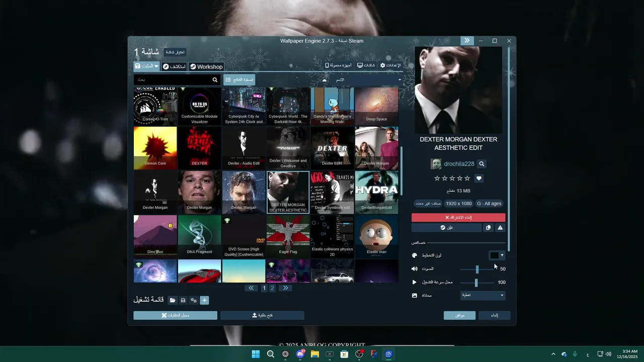Select DVD Screen High Quality wallpaper

click(x=244, y=236)
